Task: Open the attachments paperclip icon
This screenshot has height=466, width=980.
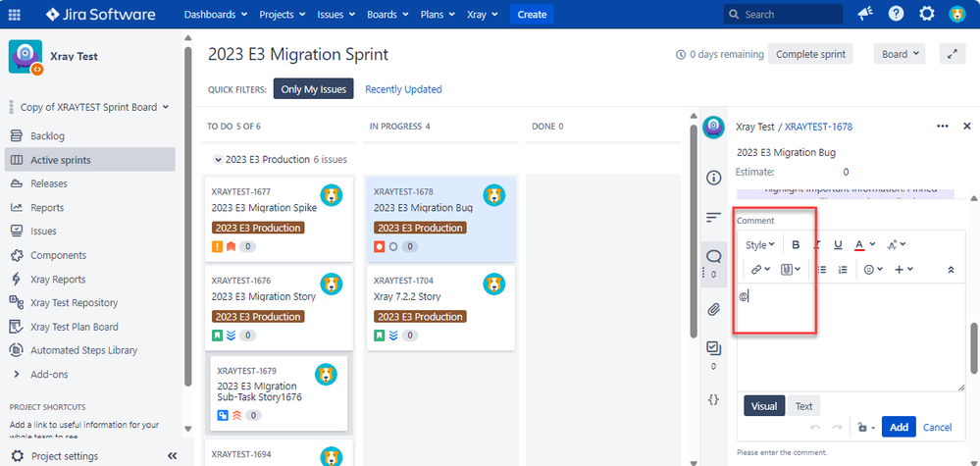Action: [713, 310]
